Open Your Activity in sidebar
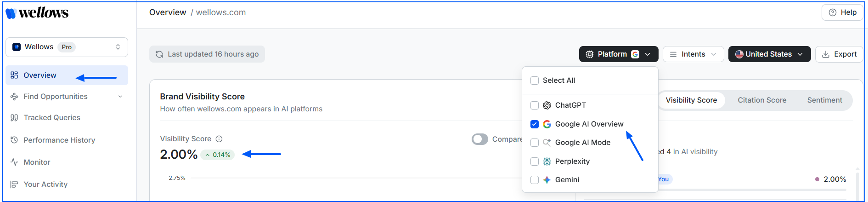This screenshot has width=868, height=202. (x=45, y=184)
